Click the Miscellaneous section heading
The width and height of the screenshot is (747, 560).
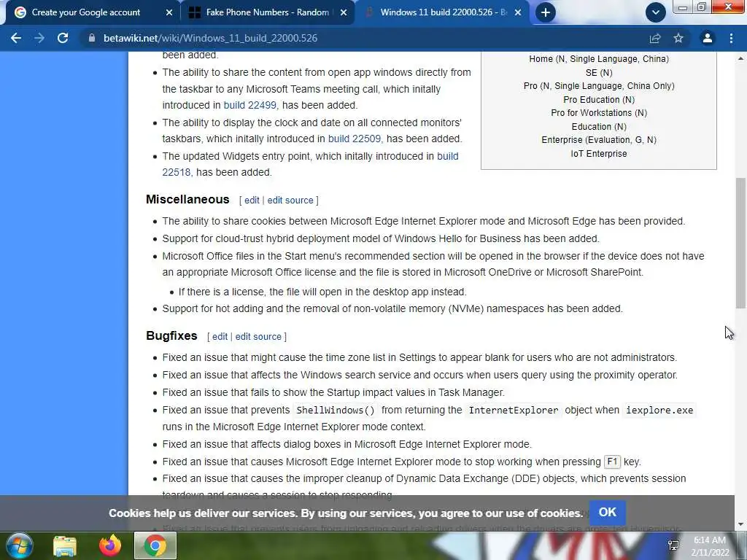click(x=187, y=200)
